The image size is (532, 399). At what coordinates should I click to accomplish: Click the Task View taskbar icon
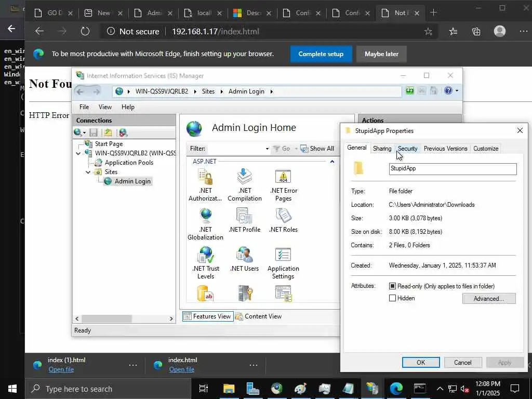click(203, 389)
